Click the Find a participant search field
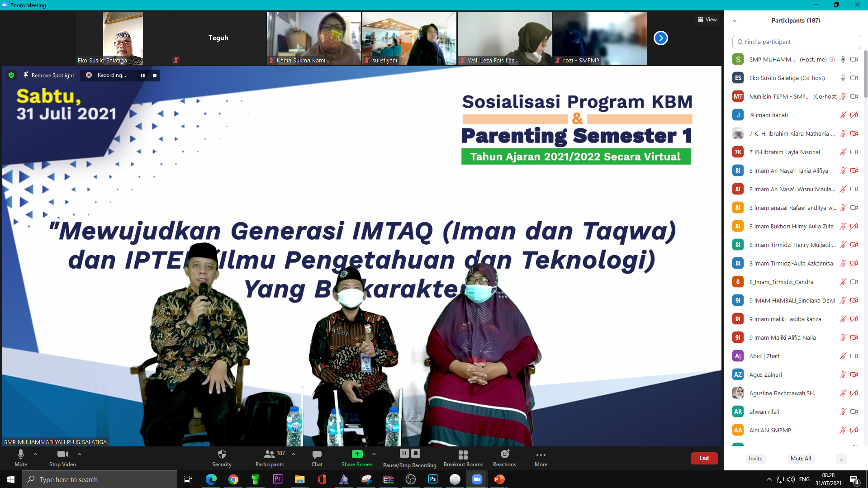 [x=796, y=42]
